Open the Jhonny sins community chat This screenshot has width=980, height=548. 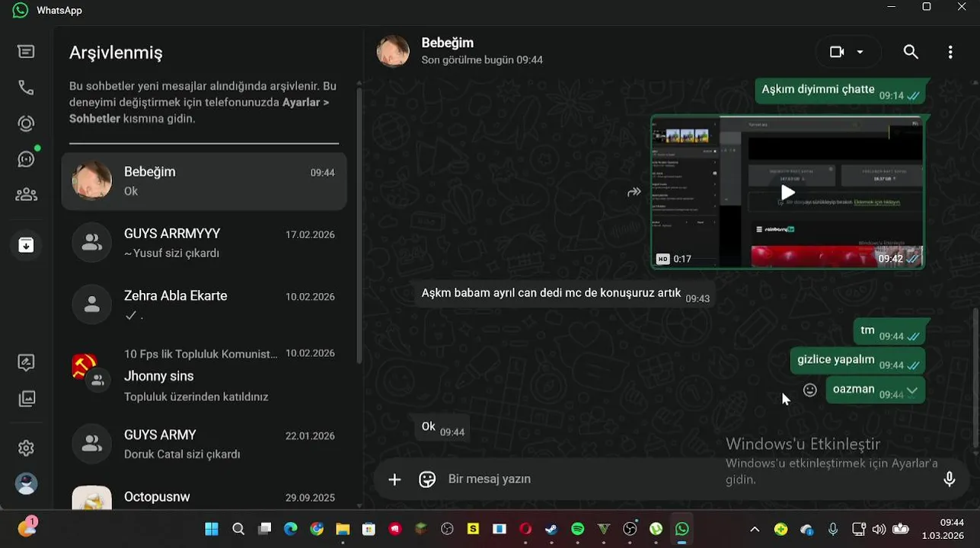click(x=204, y=375)
